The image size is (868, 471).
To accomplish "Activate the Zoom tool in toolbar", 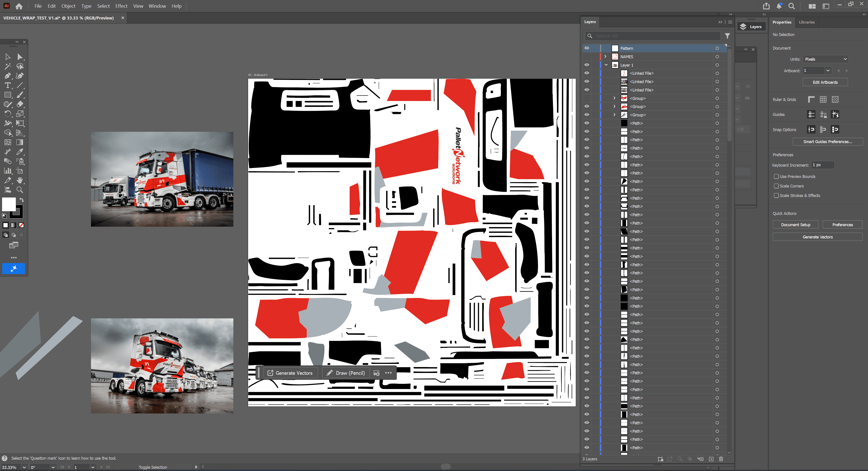I will [20, 190].
